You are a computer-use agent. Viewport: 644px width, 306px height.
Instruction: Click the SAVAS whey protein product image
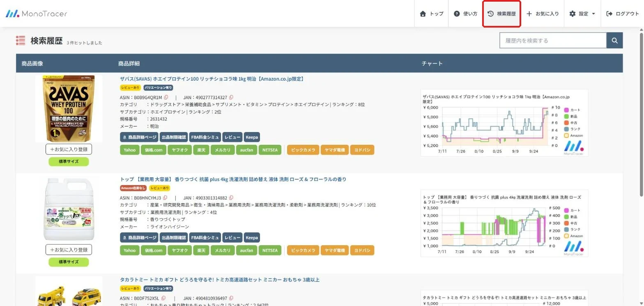pos(69,108)
